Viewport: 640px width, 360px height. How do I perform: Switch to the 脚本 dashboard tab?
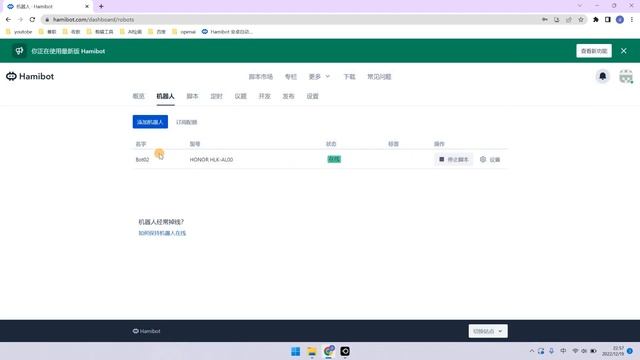coord(192,96)
